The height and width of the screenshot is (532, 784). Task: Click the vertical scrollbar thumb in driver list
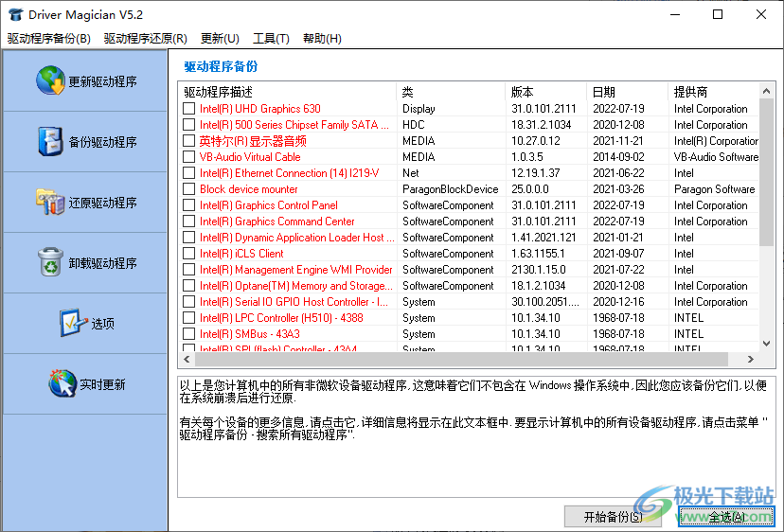(766, 172)
